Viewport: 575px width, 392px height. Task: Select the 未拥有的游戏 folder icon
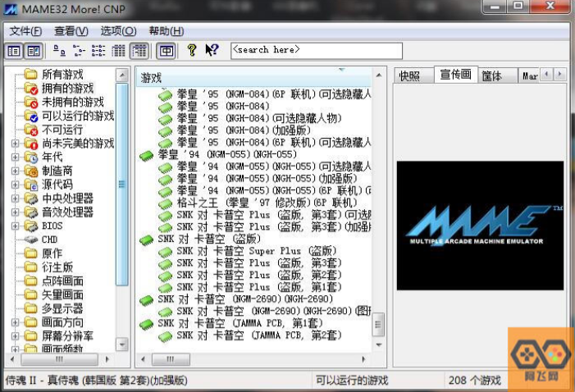click(x=31, y=103)
